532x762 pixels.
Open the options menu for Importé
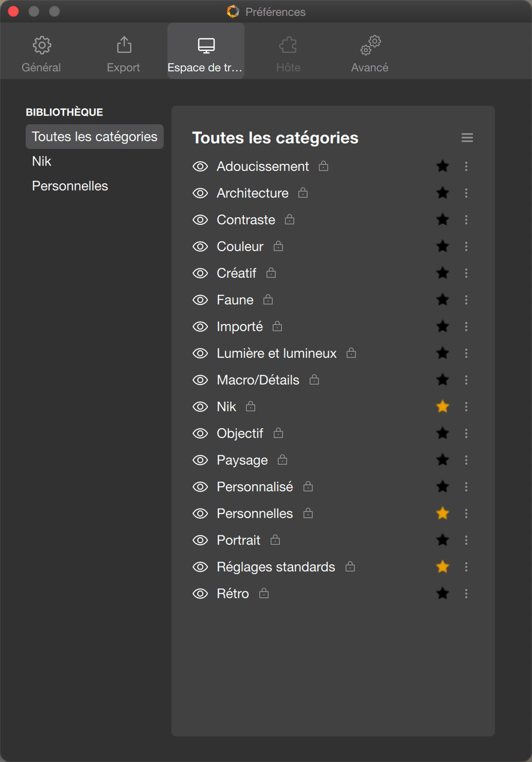(x=466, y=327)
